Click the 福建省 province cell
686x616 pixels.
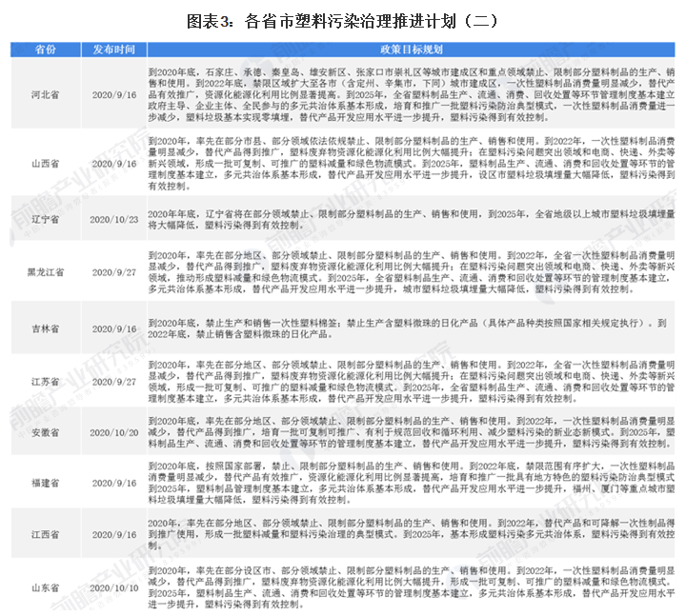point(46,483)
